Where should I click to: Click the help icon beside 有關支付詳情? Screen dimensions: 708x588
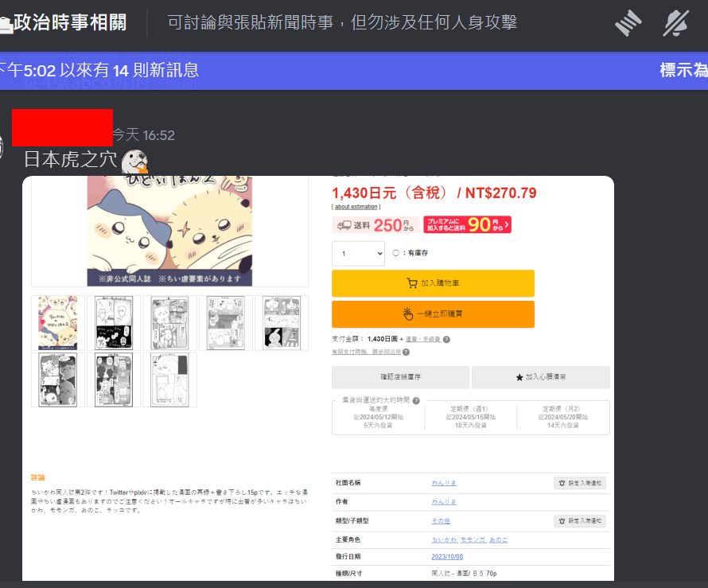pos(406,352)
